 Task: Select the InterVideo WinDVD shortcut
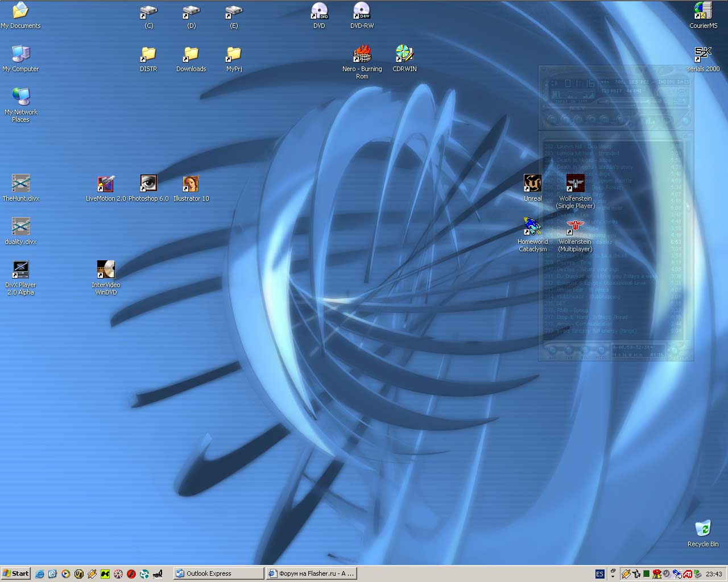[106, 278]
